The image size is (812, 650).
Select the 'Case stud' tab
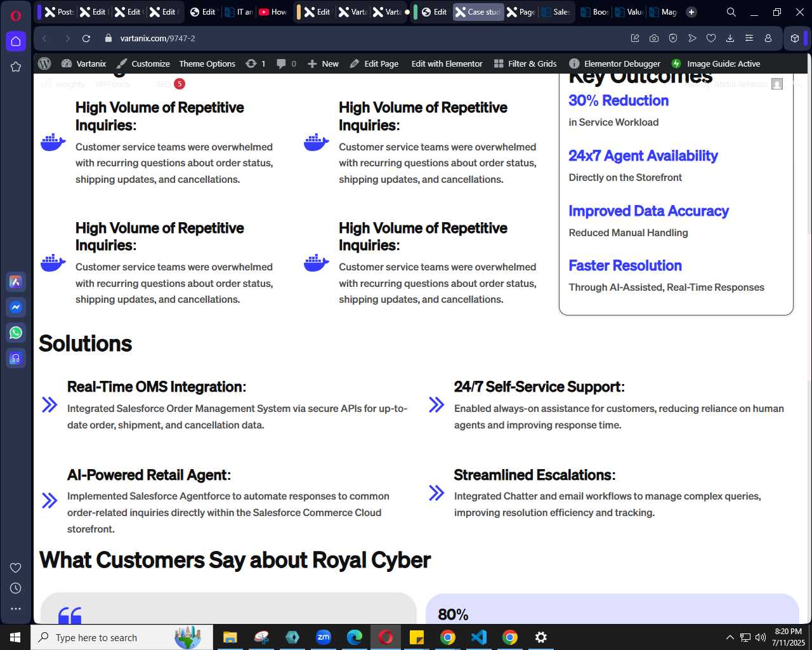(x=478, y=12)
